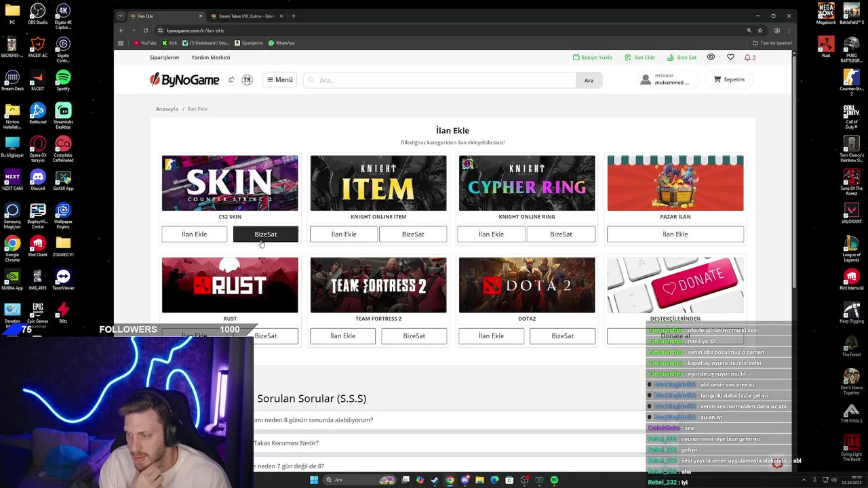
Task: Toggle dark mode moon icon
Action: click(x=231, y=80)
